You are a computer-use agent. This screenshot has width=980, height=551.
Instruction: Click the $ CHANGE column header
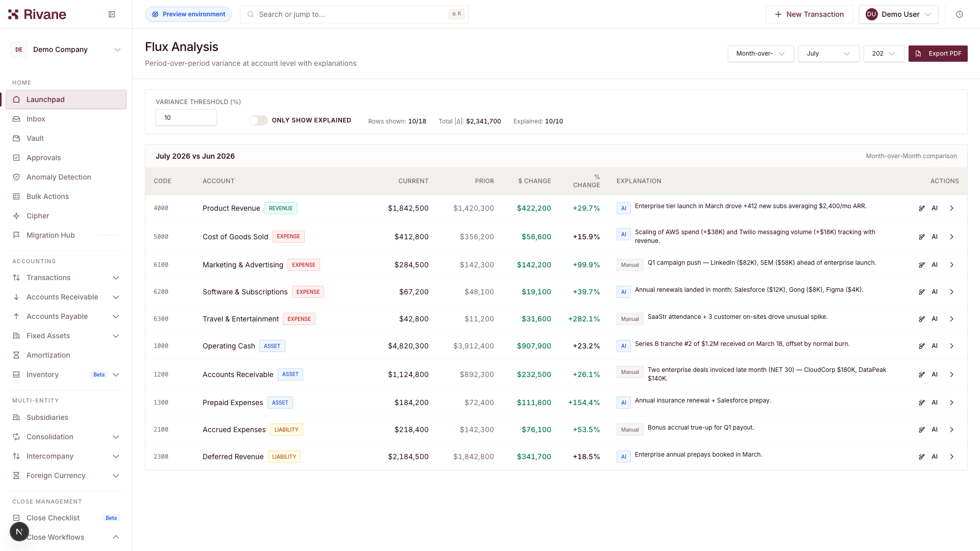tap(534, 181)
